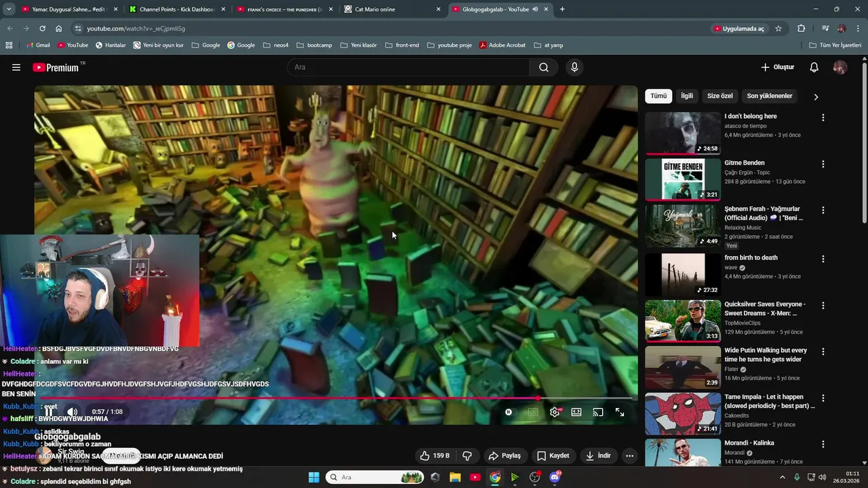Download the video using İndir

599,455
